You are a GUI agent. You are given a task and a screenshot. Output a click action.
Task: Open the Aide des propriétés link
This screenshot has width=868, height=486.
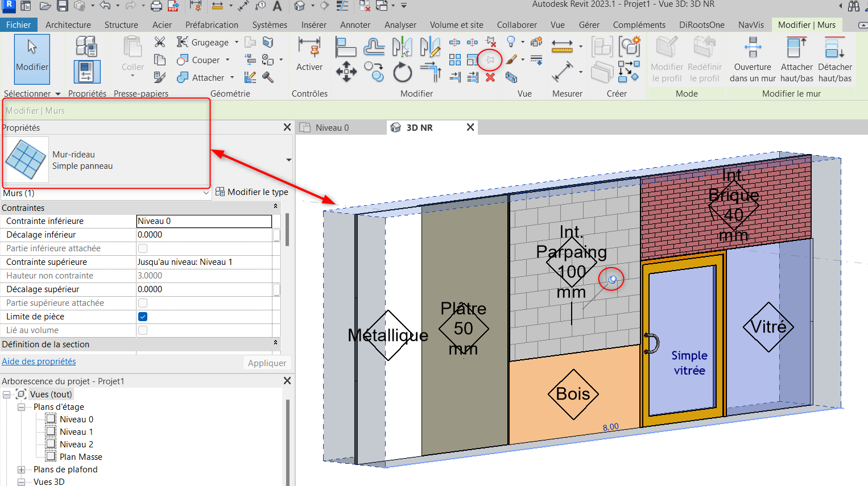(x=39, y=362)
